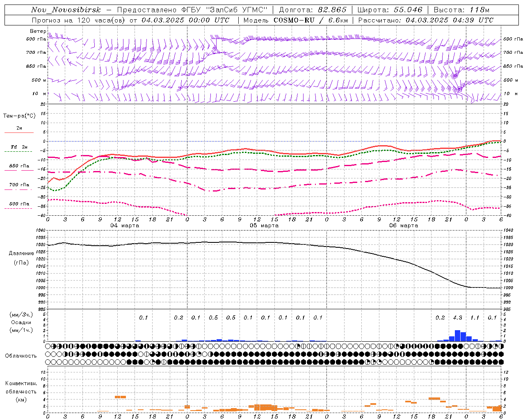
Task: Click the Ветер wind panel label
Action: [38, 31]
